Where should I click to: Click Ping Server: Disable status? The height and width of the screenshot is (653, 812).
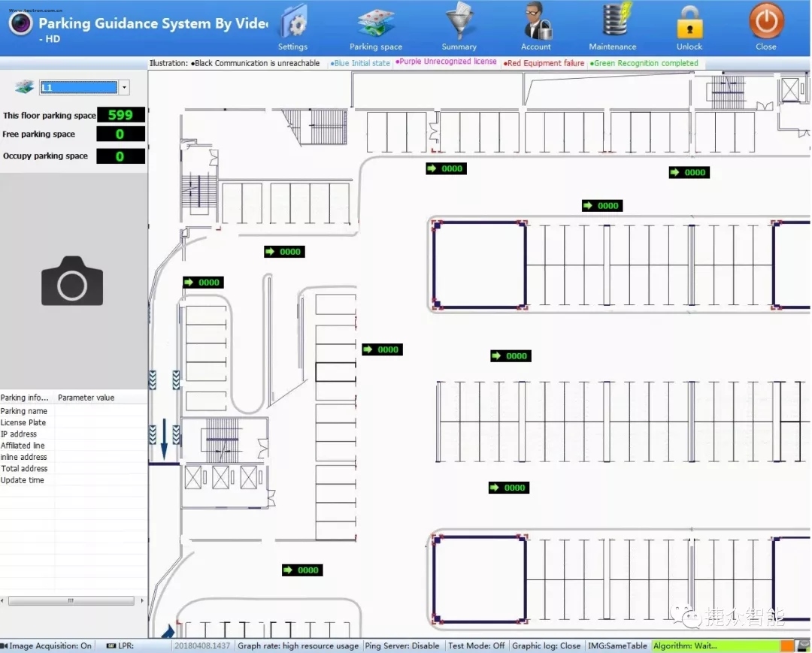(x=401, y=645)
